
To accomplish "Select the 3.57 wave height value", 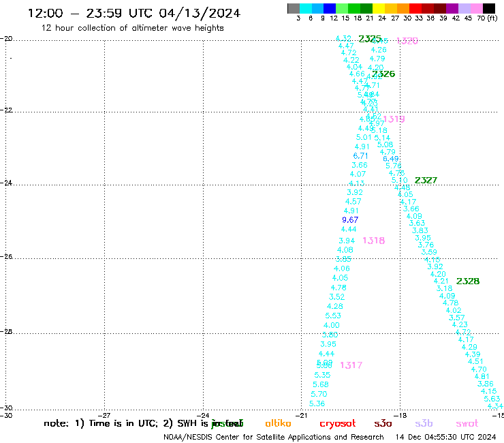I will (x=457, y=318).
